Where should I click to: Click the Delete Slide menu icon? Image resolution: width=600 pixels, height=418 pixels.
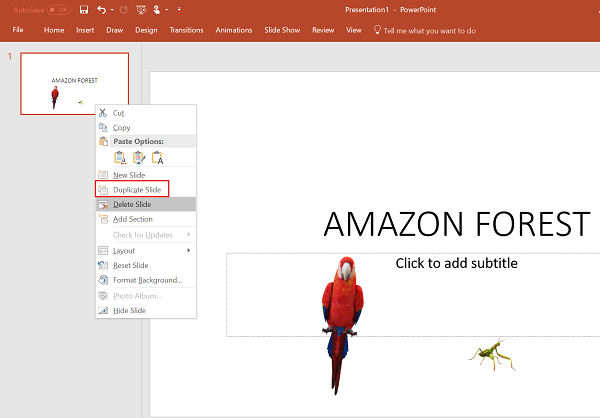(x=103, y=204)
